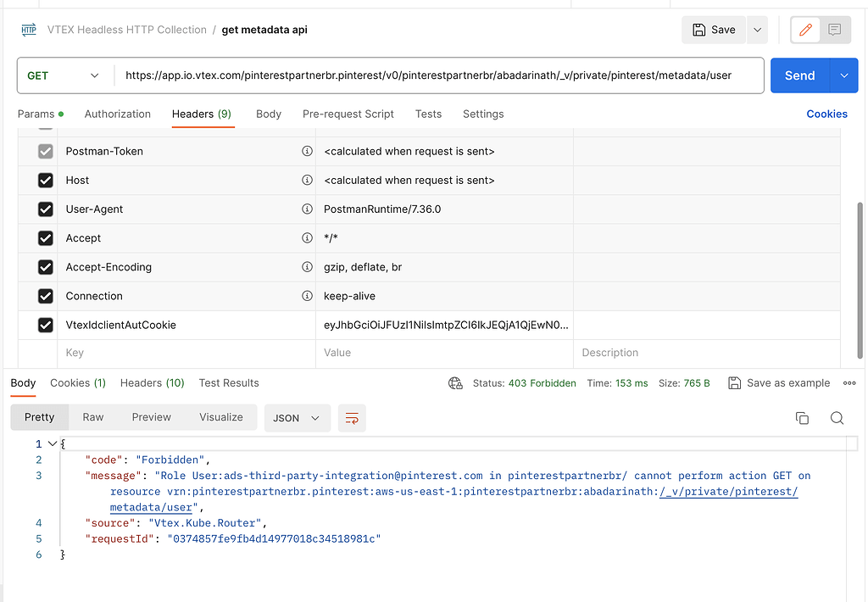
Task: Open the Pre-request Script tab
Action: click(348, 114)
